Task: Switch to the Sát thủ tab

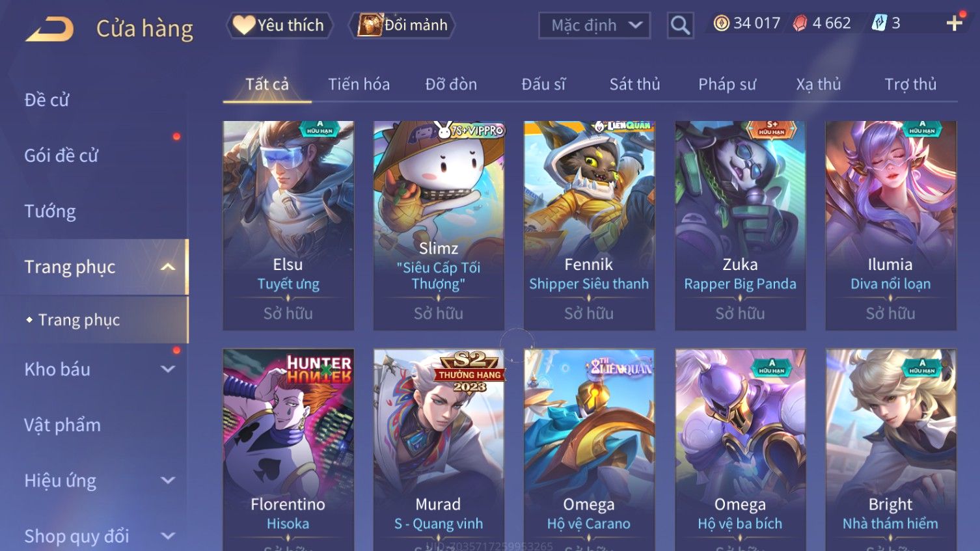Action: [x=634, y=85]
